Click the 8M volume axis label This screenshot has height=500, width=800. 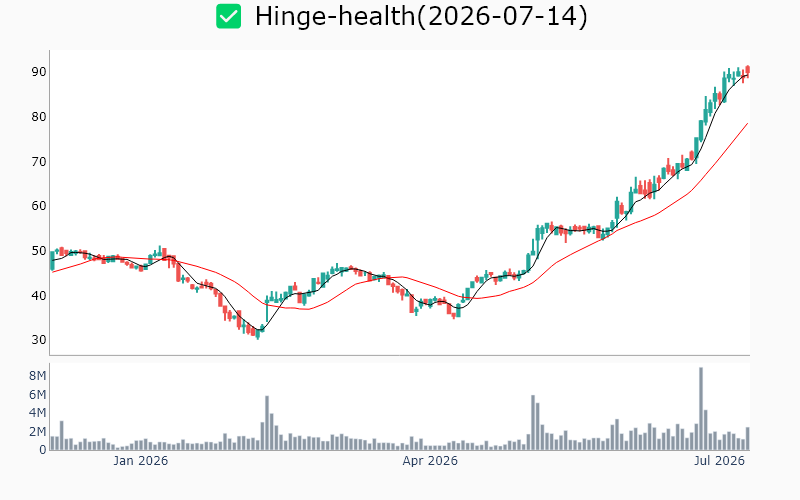click(37, 376)
